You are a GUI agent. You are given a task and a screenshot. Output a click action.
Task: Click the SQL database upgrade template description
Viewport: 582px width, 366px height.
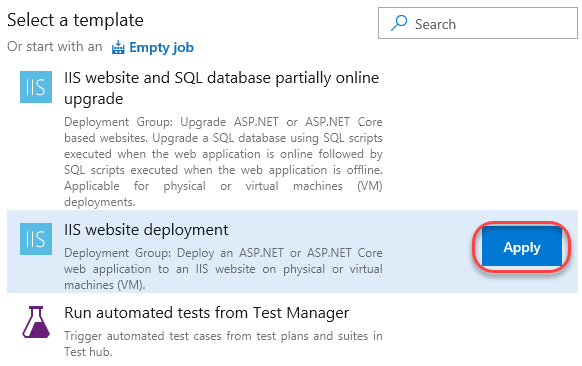[223, 161]
